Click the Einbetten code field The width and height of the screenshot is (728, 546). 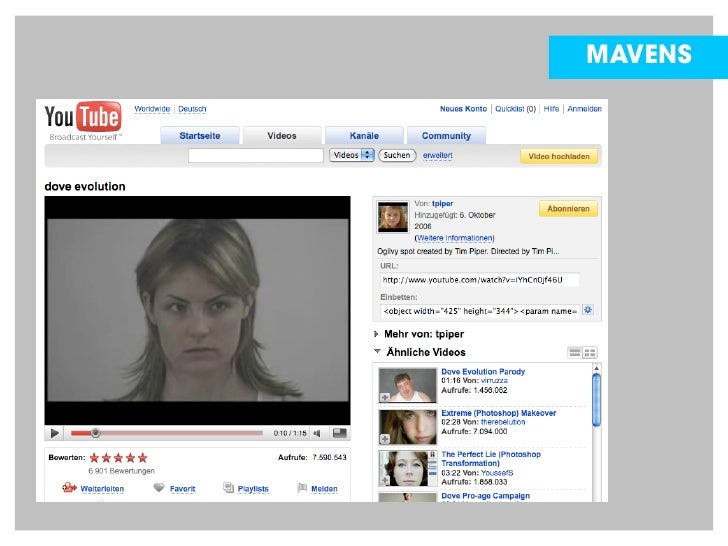pyautogui.click(x=480, y=311)
